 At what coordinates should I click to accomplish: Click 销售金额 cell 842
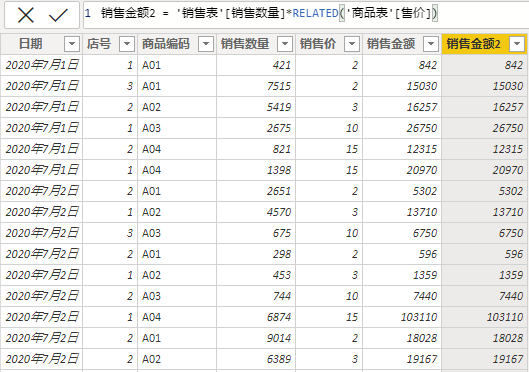pyautogui.click(x=402, y=65)
